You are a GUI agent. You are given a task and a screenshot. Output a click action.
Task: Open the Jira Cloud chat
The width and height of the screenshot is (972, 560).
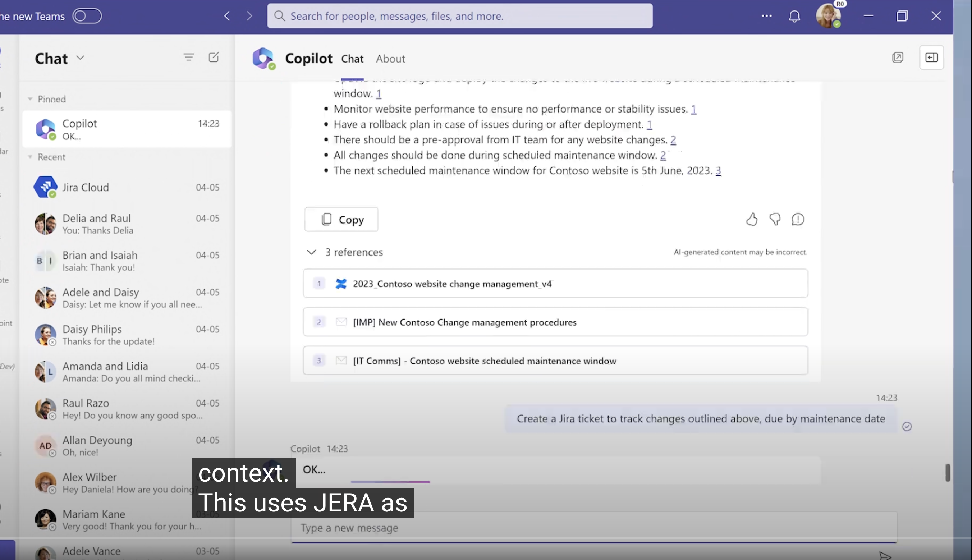click(127, 187)
